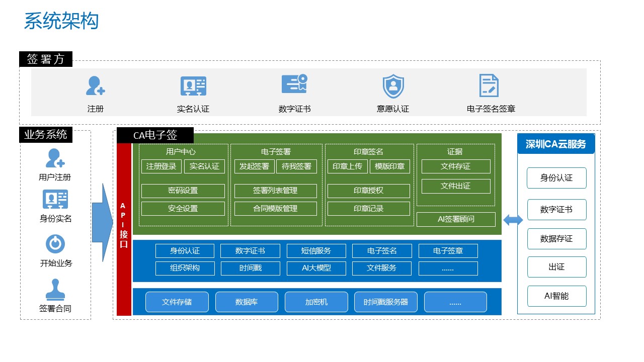Click the AI签署顾问 box

[x=456, y=219]
